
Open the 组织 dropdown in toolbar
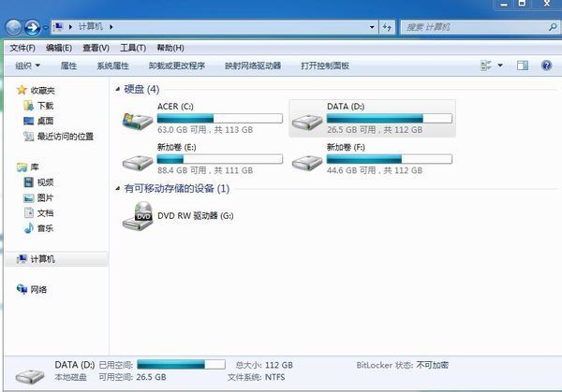click(27, 65)
